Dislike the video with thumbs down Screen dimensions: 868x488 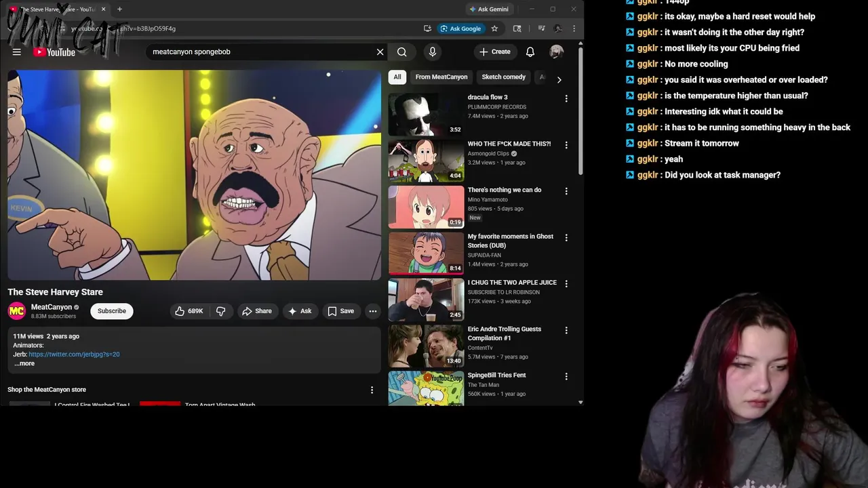point(221,311)
